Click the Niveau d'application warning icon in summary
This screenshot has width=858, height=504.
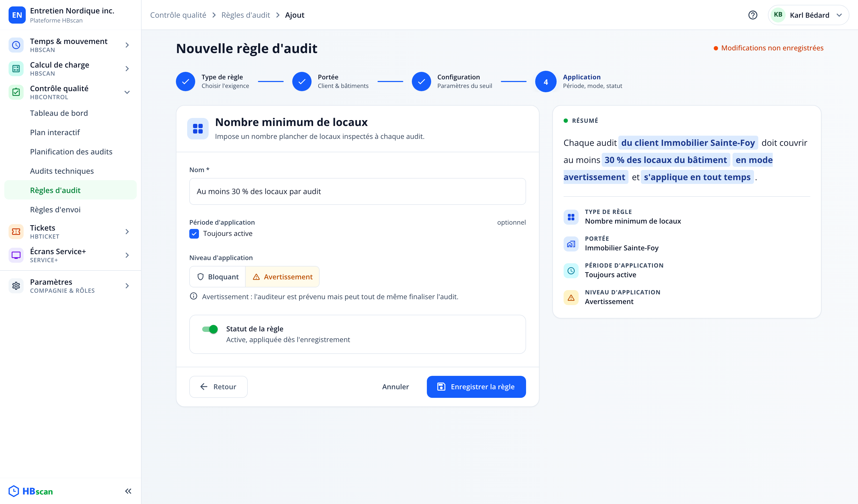571,298
